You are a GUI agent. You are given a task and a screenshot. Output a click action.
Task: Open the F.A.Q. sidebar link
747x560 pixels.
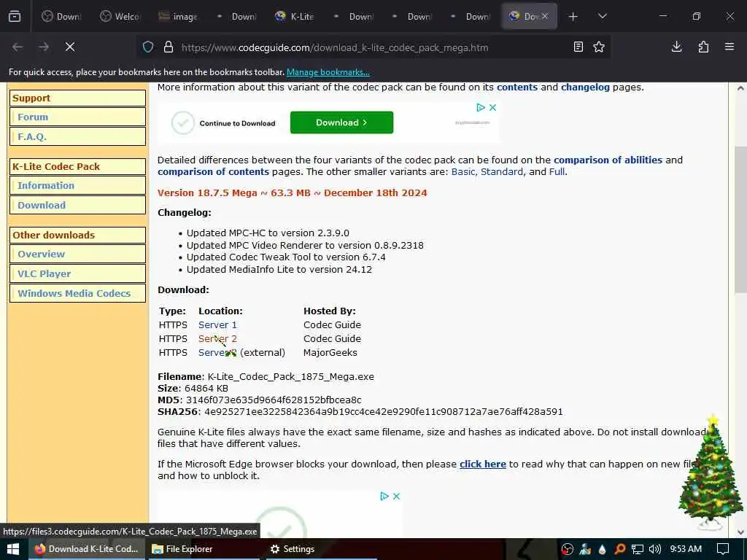(77, 136)
